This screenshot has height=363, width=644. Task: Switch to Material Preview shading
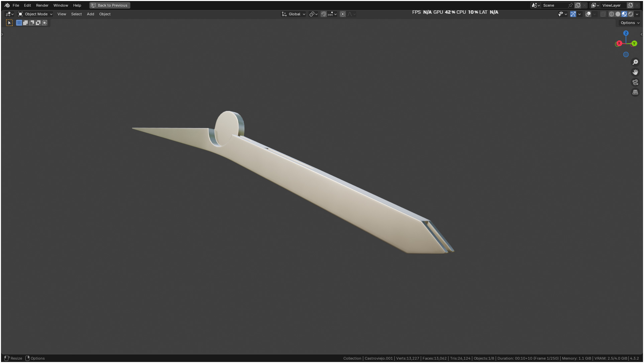[x=624, y=14]
